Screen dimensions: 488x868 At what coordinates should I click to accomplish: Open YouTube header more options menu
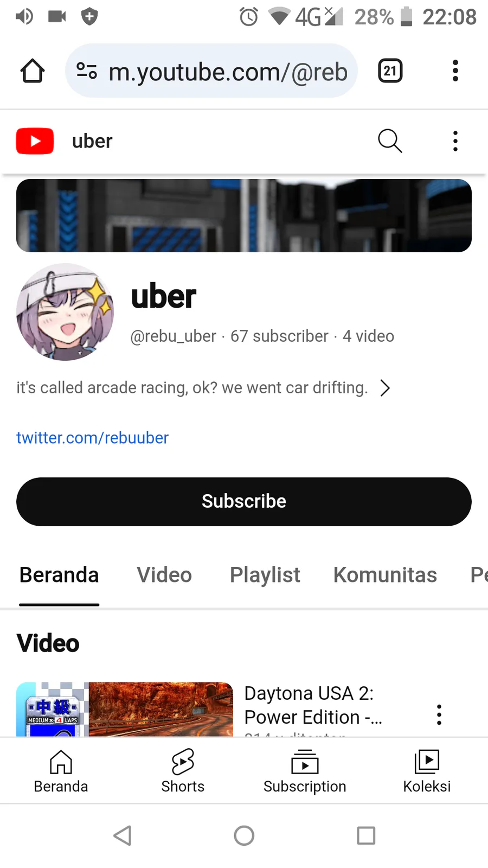tap(455, 141)
